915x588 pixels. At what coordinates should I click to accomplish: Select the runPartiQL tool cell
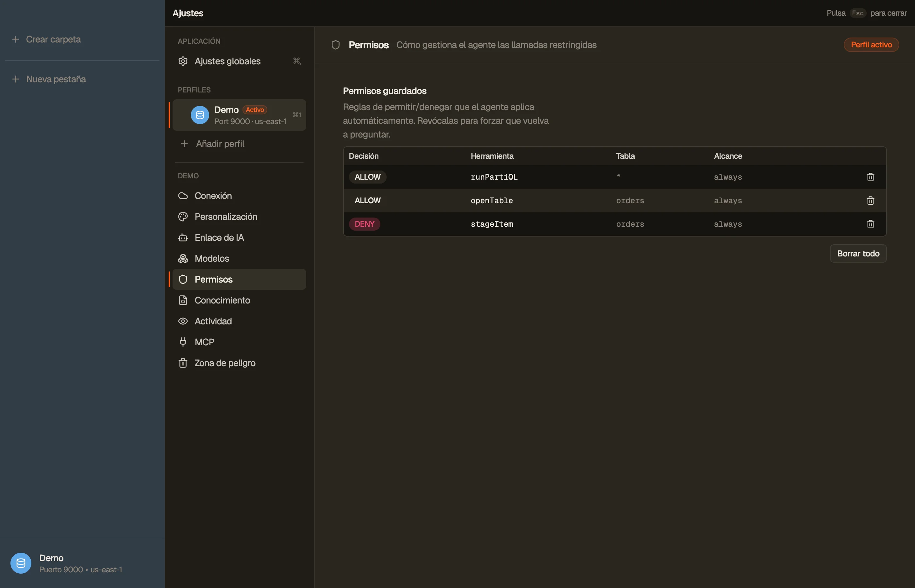pos(494,177)
